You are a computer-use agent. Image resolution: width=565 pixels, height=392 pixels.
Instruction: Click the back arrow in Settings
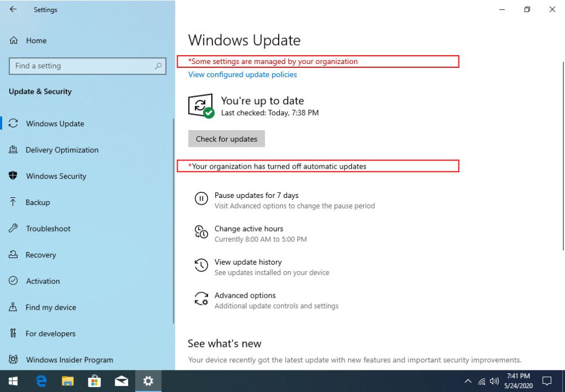tap(13, 9)
